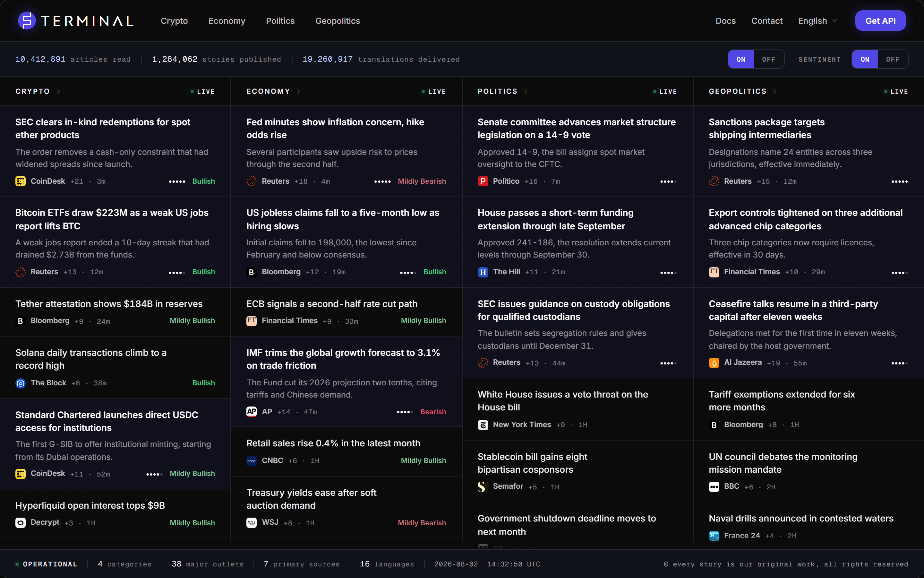The width and height of the screenshot is (924, 578).
Task: Click WSJ icon on Treasury yields story
Action: pyautogui.click(x=252, y=522)
